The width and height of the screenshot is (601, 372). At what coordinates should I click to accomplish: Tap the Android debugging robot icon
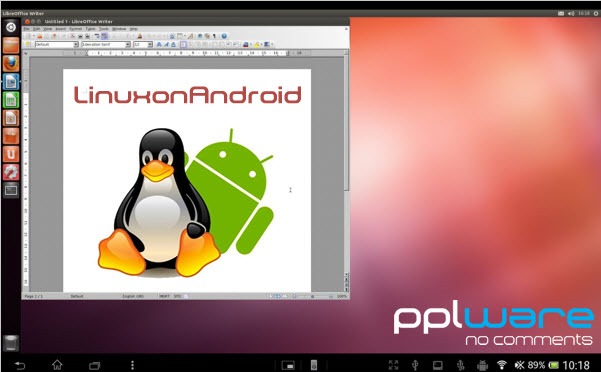coord(482,365)
